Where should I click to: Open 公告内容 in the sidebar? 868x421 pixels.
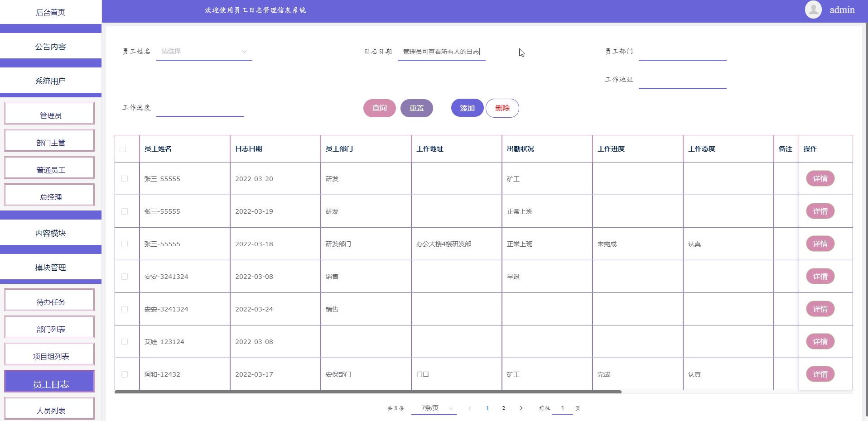tap(51, 47)
